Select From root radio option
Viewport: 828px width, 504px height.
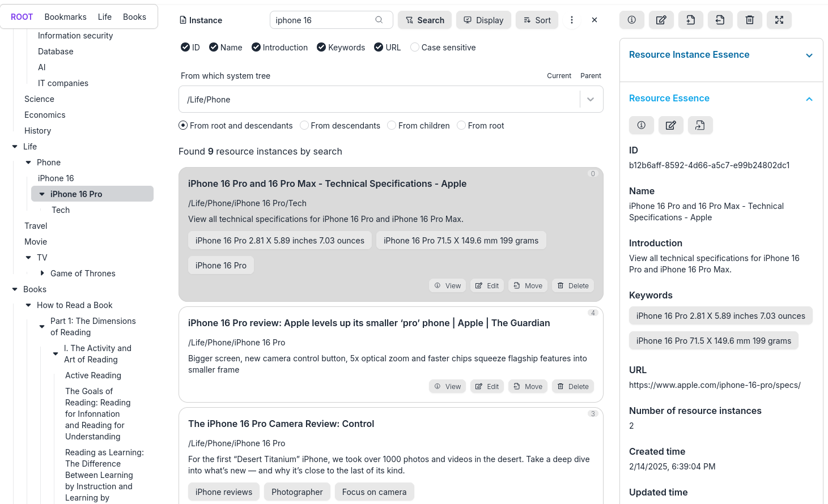pos(461,125)
